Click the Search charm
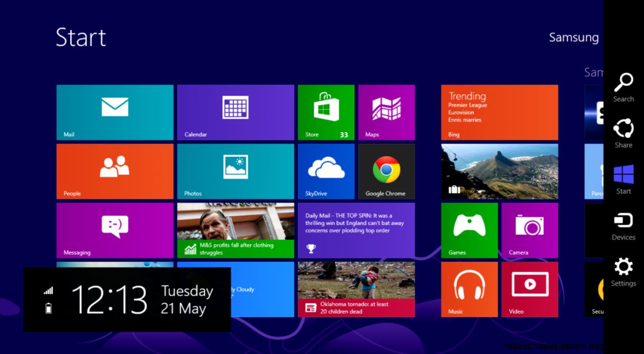This screenshot has width=644, height=354. click(623, 87)
